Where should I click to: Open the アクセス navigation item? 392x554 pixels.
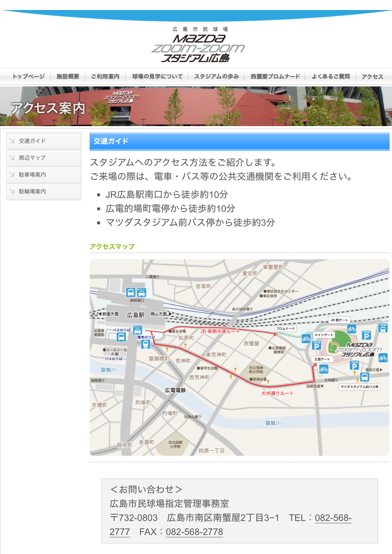point(372,76)
